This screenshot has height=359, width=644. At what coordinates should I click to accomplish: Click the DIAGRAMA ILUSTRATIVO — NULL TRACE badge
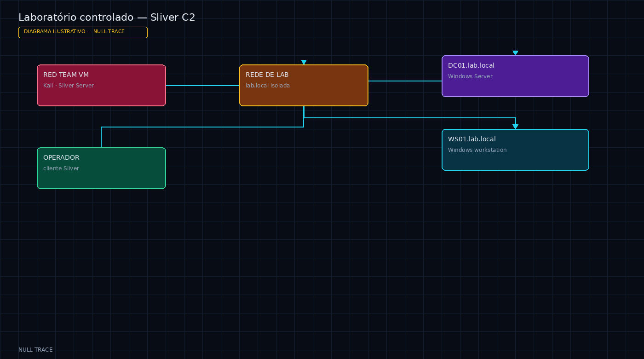tap(83, 32)
